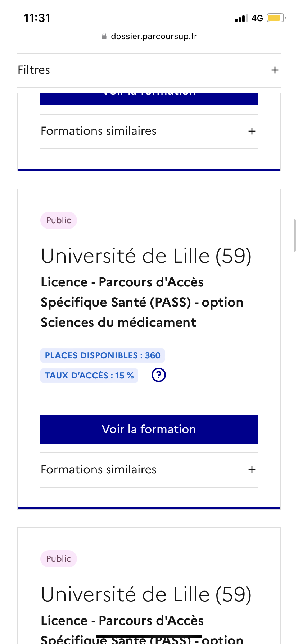Viewport: 298px width, 644px height.
Task: Click plus icon in the lower Formations similaires row
Action: (x=252, y=470)
